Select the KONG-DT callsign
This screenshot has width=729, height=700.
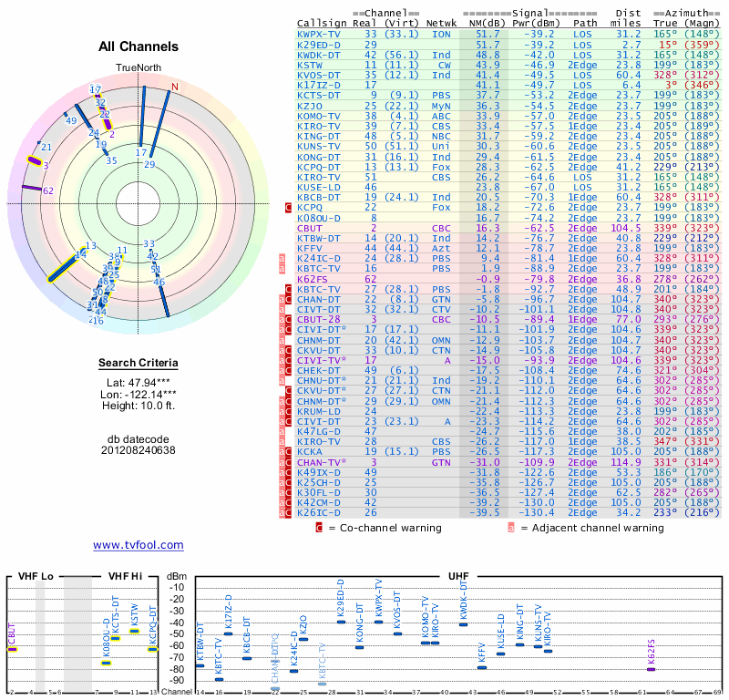tap(318, 157)
